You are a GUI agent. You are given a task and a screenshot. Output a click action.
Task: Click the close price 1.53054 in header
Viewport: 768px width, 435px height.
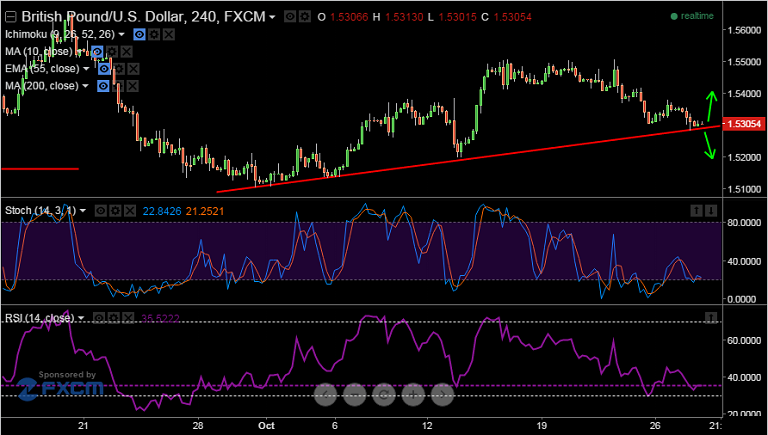click(512, 17)
